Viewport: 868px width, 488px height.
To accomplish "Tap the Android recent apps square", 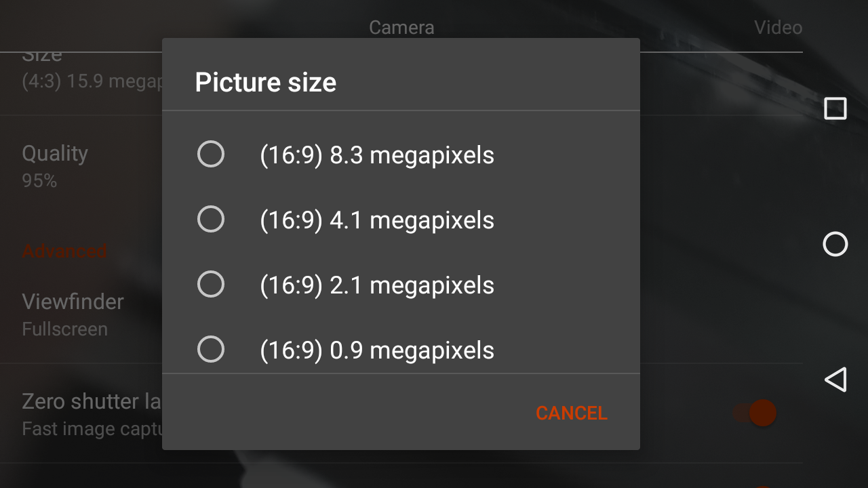I will coord(835,108).
